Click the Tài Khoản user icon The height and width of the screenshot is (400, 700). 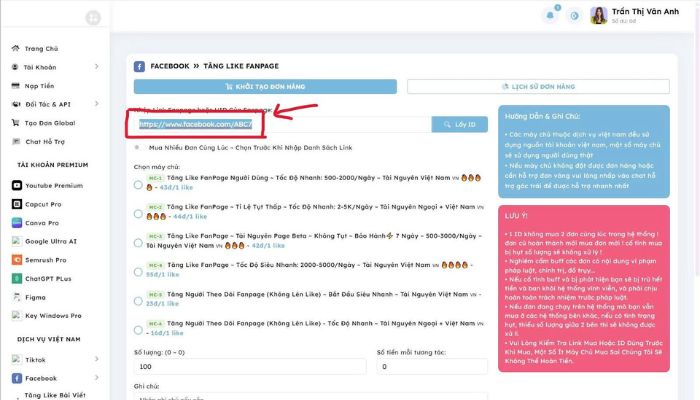point(15,67)
